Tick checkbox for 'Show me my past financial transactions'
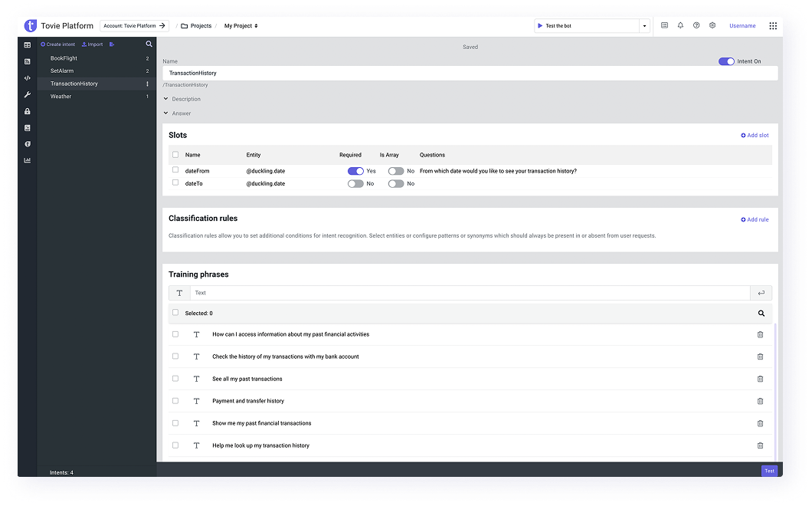812x506 pixels. coord(175,423)
